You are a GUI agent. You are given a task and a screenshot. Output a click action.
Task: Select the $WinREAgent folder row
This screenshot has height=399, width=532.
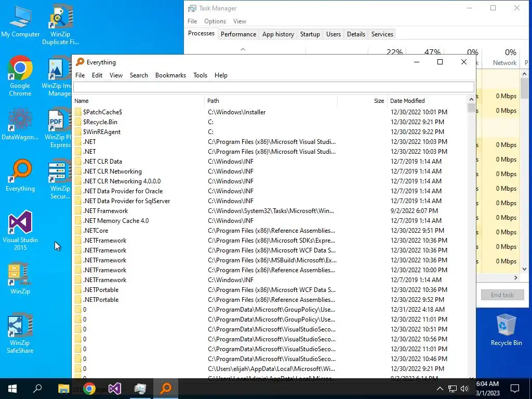270,131
